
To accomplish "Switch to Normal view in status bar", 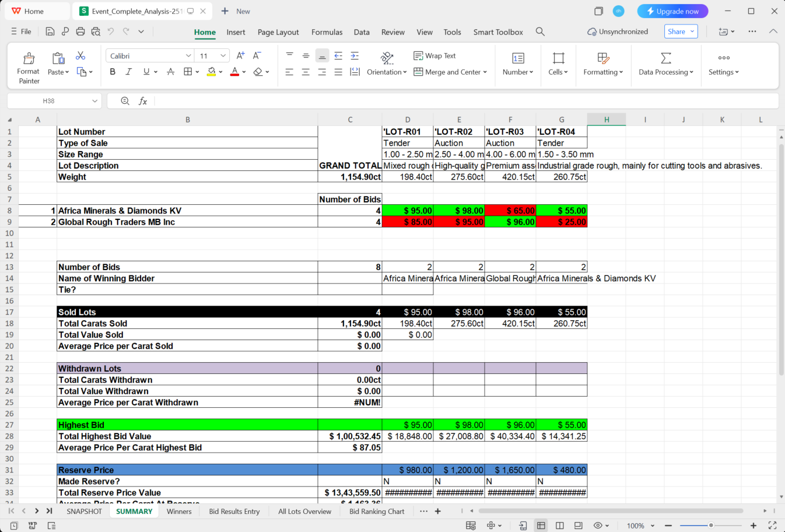I will pos(541,526).
